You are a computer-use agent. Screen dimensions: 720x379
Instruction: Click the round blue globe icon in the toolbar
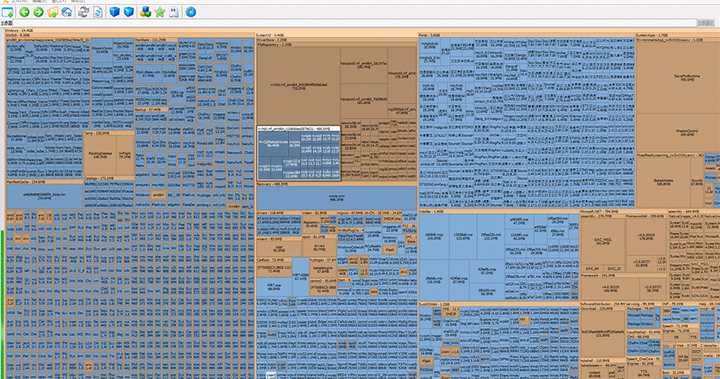(x=191, y=12)
